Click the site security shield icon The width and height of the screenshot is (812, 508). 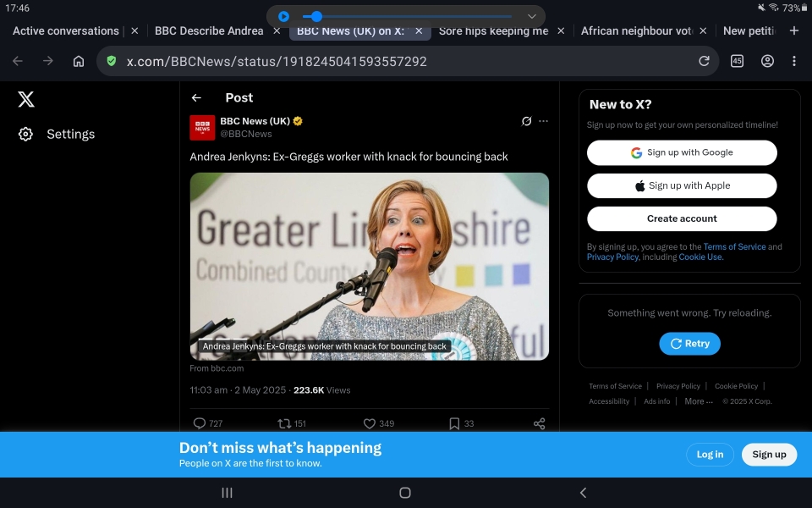point(112,61)
